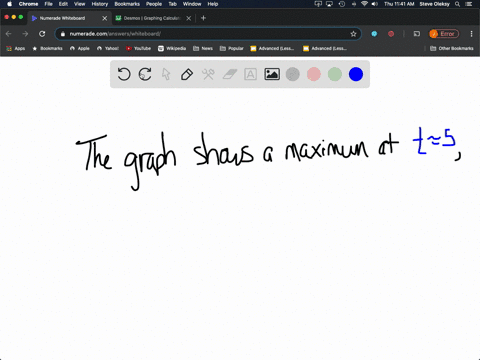Screen dimensions: 480x360
Task: Go back to previous page
Action: (9, 34)
